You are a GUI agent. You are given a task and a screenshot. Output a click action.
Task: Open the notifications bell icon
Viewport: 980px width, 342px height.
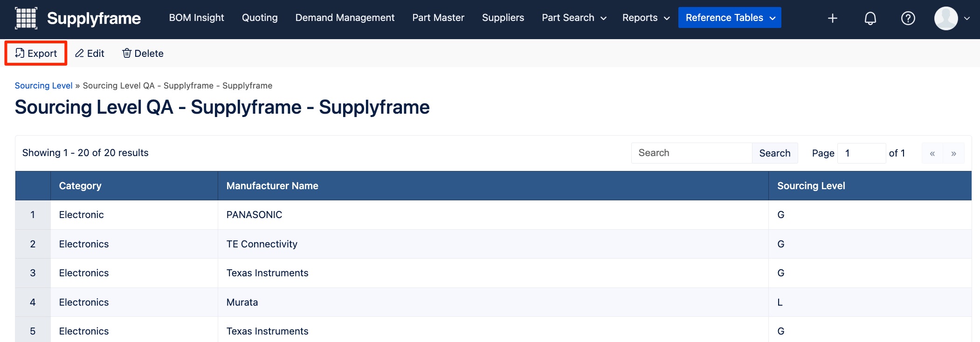pyautogui.click(x=870, y=18)
